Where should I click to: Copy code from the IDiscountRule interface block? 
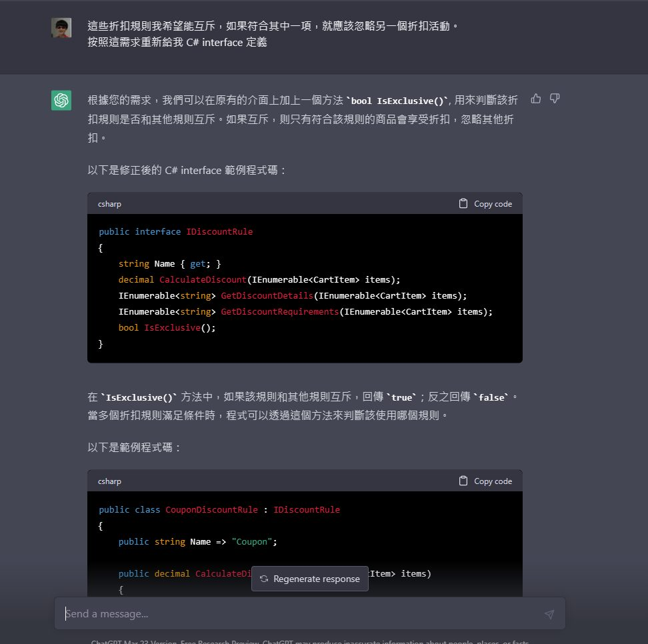485,204
